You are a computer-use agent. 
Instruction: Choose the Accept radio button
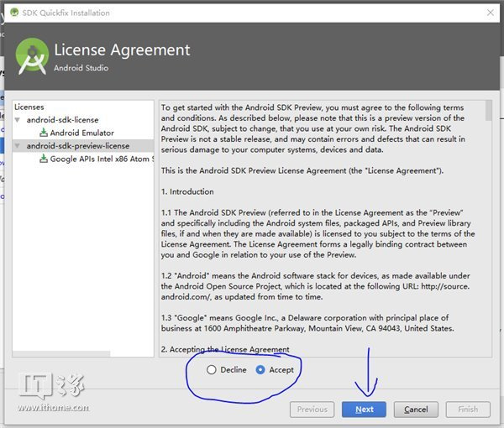[x=260, y=370]
